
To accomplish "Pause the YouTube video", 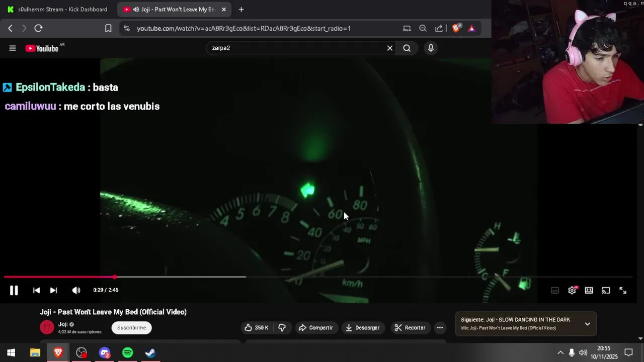I will click(14, 290).
